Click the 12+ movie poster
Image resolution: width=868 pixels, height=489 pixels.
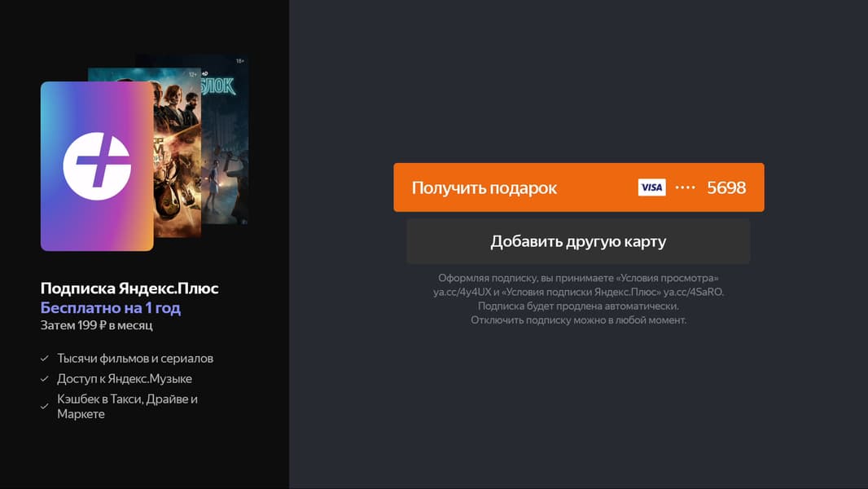click(178, 152)
